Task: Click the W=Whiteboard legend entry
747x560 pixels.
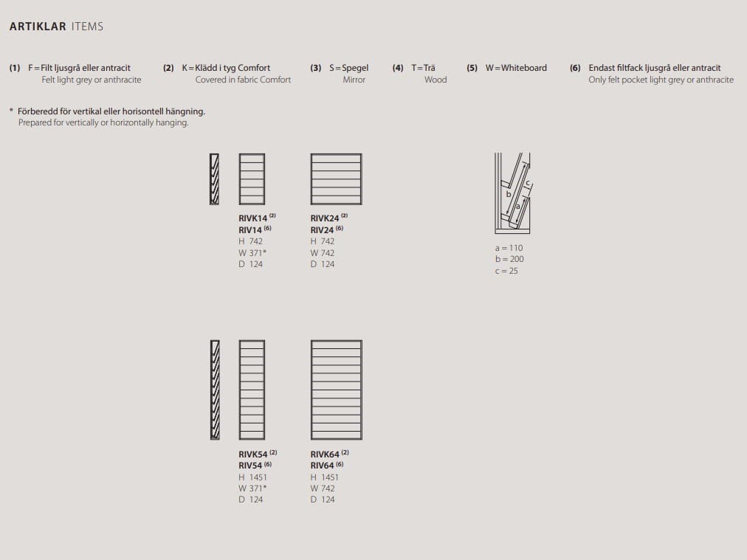Action: coord(516,68)
